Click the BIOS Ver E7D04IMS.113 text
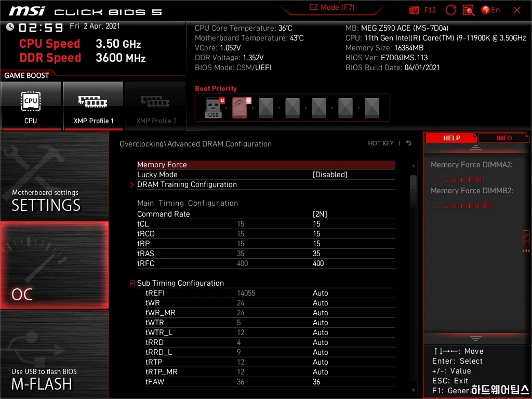The image size is (532, 399). click(x=387, y=58)
